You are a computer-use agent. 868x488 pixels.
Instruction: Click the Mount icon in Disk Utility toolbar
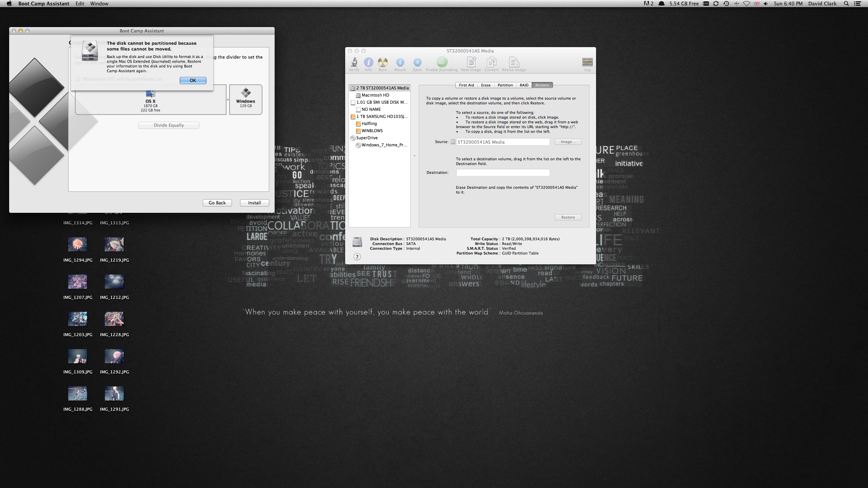click(x=400, y=64)
